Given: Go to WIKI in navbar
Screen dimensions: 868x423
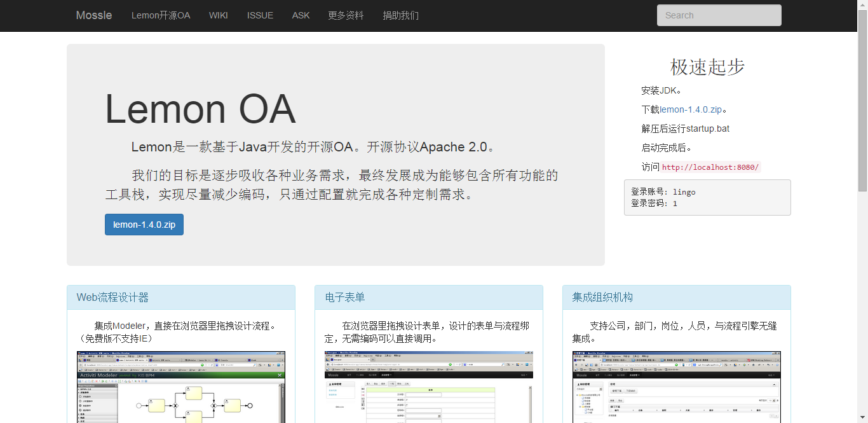Looking at the screenshot, I should [x=219, y=15].
